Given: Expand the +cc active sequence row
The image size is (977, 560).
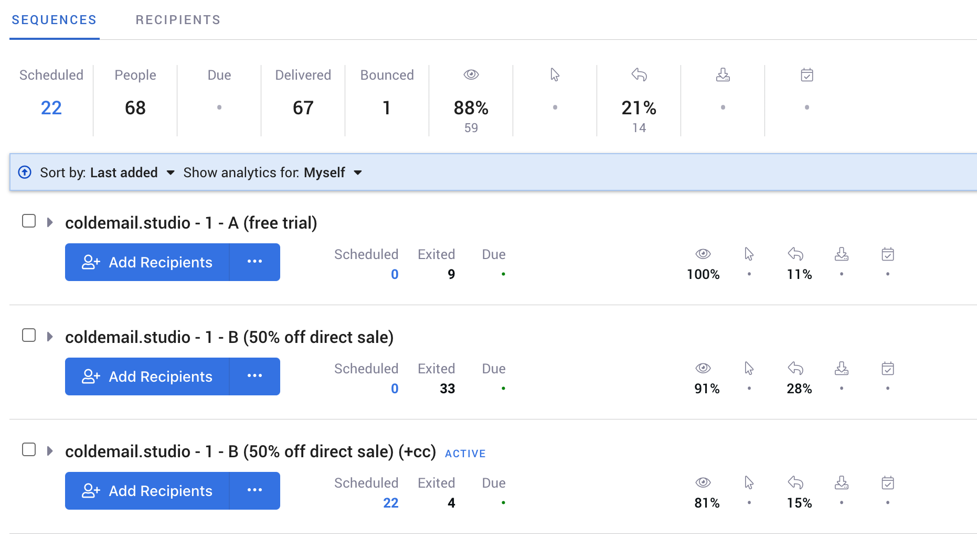Looking at the screenshot, I should 50,451.
